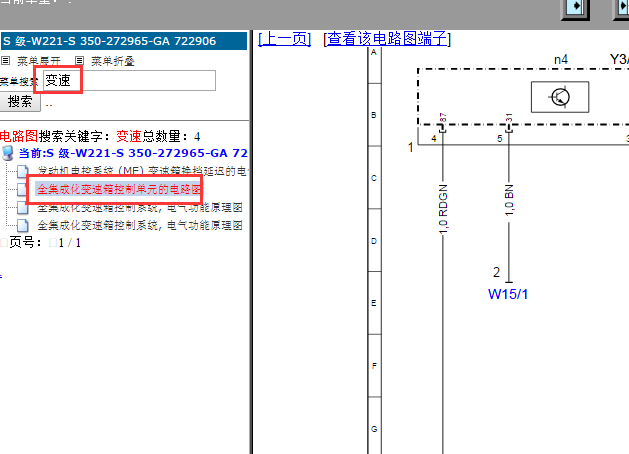Open 发动机电控系统 (ME) 变速箱换档延迟 diagram
Screen dimensions: 629x454
pyautogui.click(x=142, y=171)
